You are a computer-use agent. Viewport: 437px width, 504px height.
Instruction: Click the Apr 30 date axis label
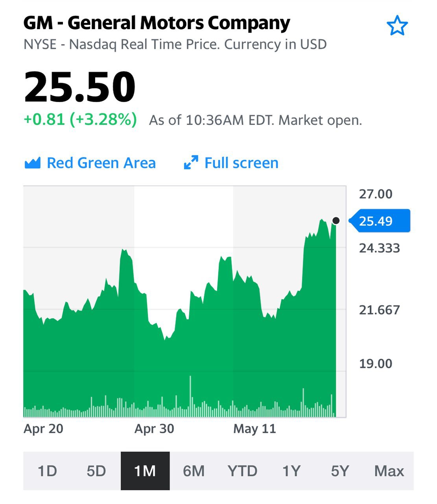tap(154, 428)
